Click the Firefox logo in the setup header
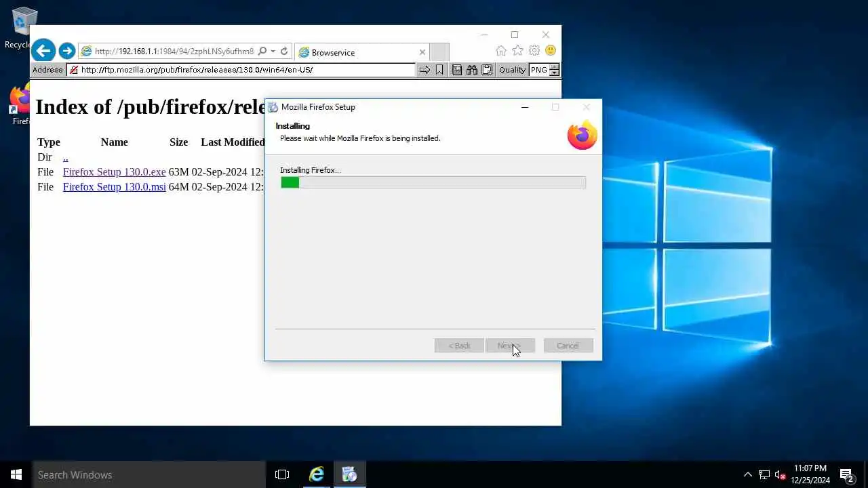The width and height of the screenshot is (868, 488). pos(583,135)
